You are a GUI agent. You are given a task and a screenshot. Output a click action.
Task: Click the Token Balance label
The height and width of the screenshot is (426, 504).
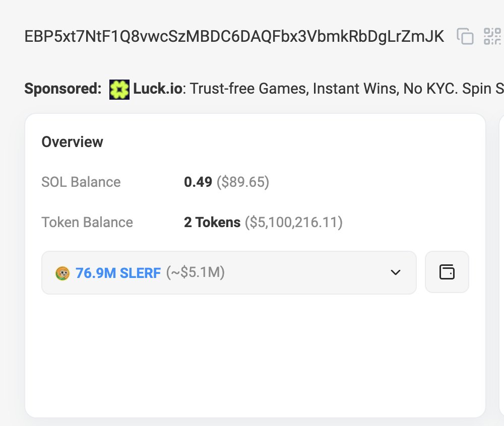click(87, 222)
